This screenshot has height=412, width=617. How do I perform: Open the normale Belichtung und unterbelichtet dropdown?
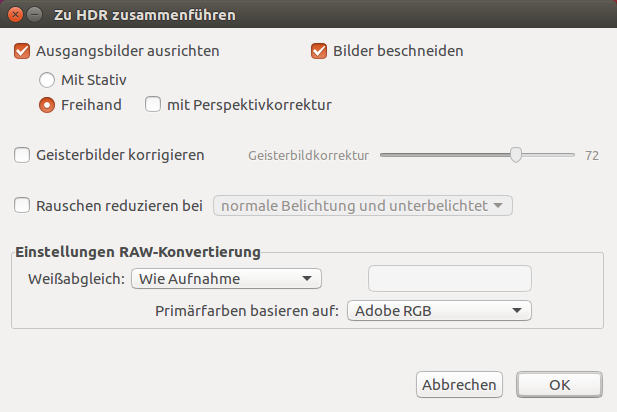point(363,206)
